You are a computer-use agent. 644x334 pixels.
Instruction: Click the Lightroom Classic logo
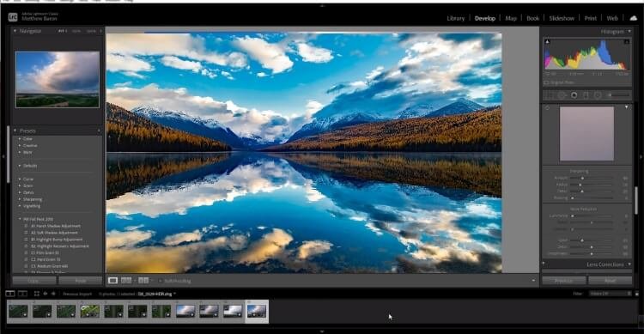tap(13, 17)
